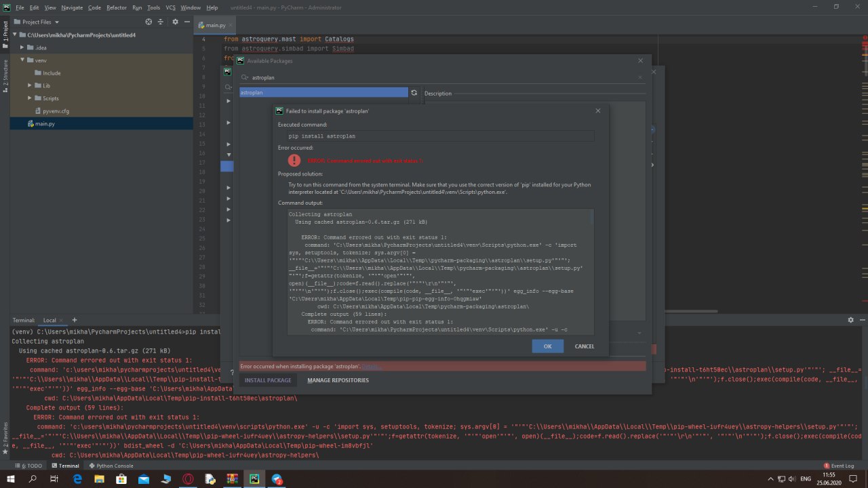The image size is (868, 488).
Task: Open the error Details link
Action: 372,367
